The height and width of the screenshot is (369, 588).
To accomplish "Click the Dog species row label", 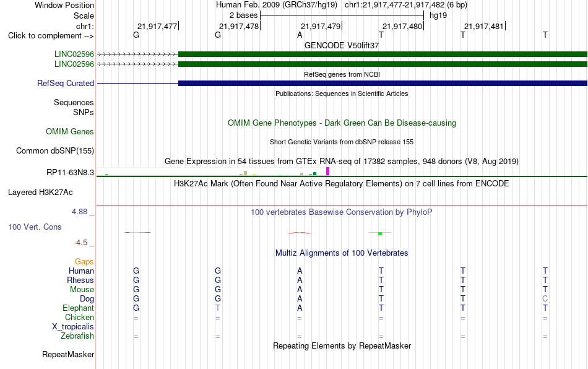I will click(87, 299).
